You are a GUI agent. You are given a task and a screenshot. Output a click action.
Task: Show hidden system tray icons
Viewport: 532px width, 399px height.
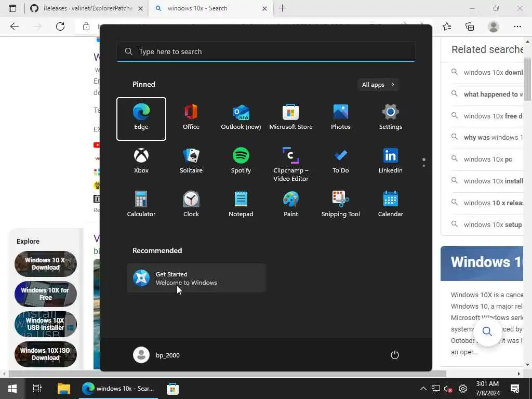coord(423,389)
